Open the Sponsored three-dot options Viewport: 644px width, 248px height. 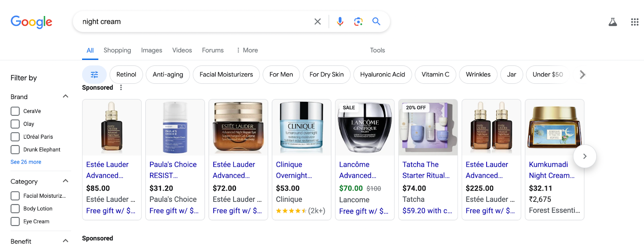coord(121,88)
